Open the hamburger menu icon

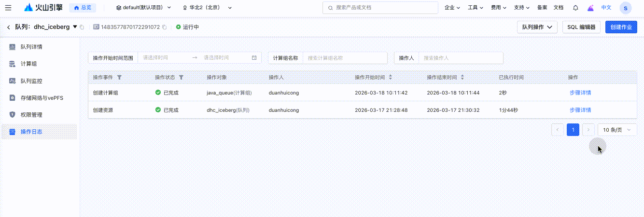8,8
